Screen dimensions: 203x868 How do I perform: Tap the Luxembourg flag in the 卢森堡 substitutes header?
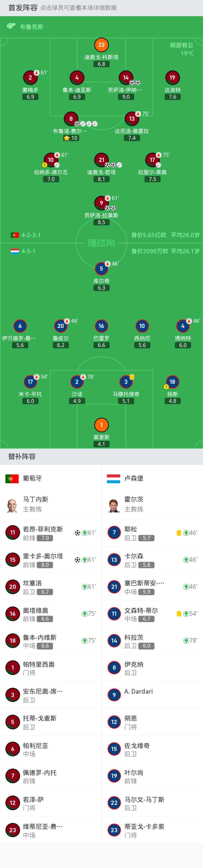[x=113, y=478]
